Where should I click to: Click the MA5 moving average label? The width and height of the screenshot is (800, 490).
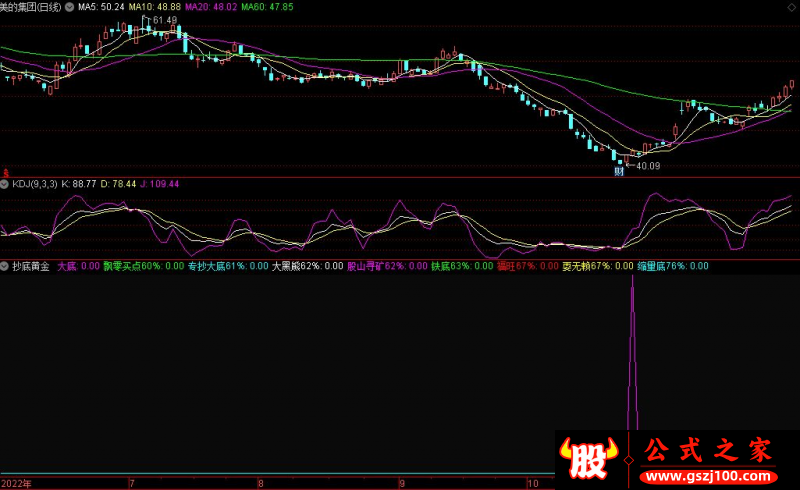[x=101, y=7]
